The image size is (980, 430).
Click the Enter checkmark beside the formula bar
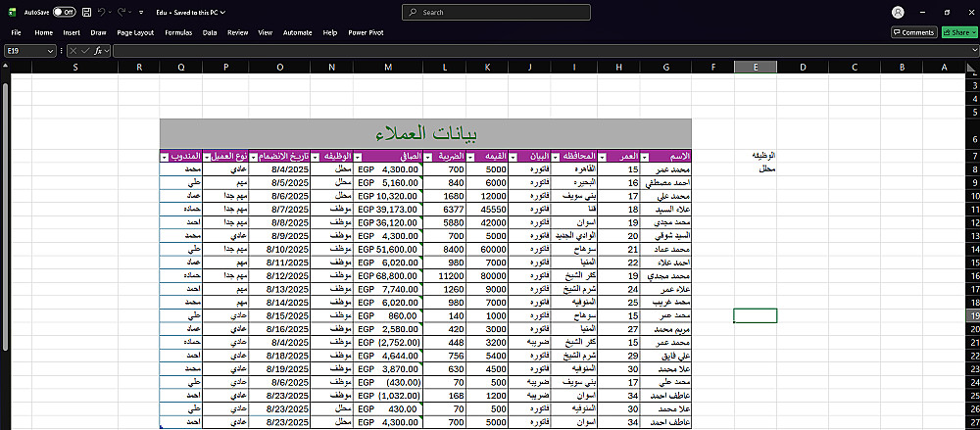pyautogui.click(x=85, y=51)
